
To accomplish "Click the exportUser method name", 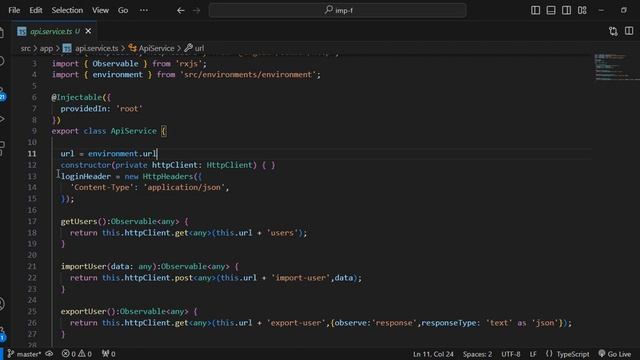I will pos(83,311).
